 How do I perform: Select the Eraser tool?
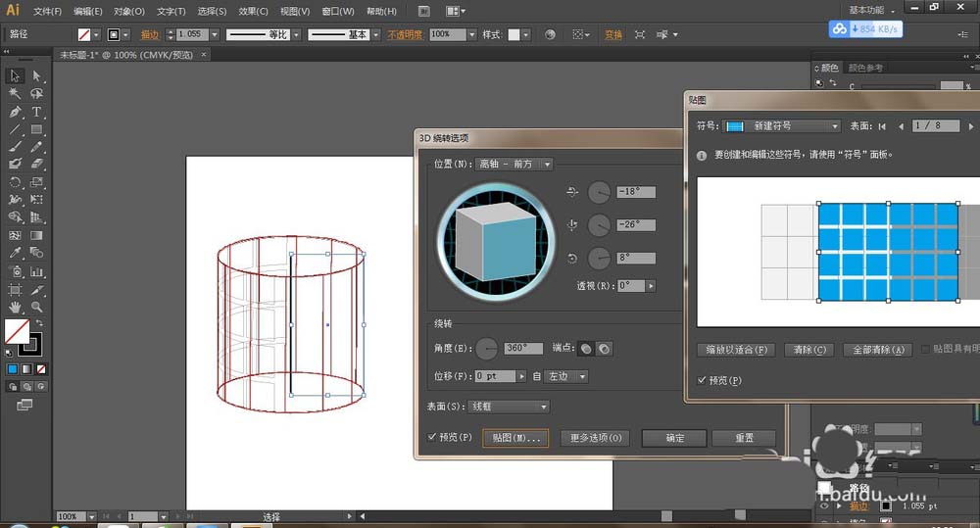click(37, 165)
